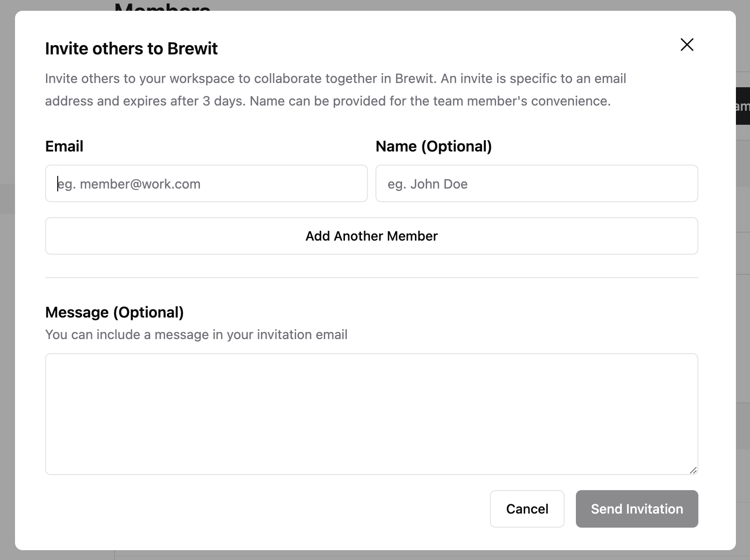Image resolution: width=750 pixels, height=560 pixels.
Task: Cancel the invitation dialog
Action: [527, 509]
